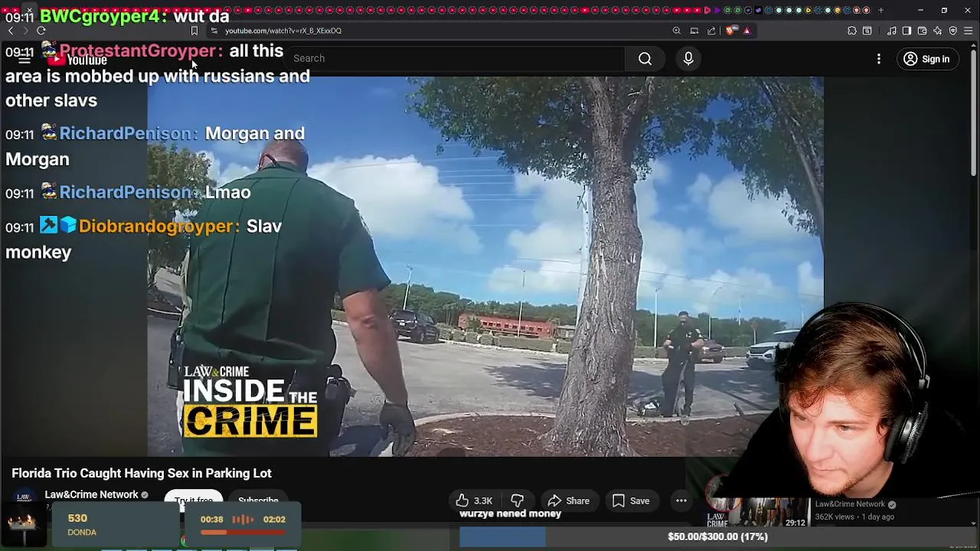The width and height of the screenshot is (980, 551).
Task: Open the recommended Law&Crime video thumbnail
Action: point(757,513)
